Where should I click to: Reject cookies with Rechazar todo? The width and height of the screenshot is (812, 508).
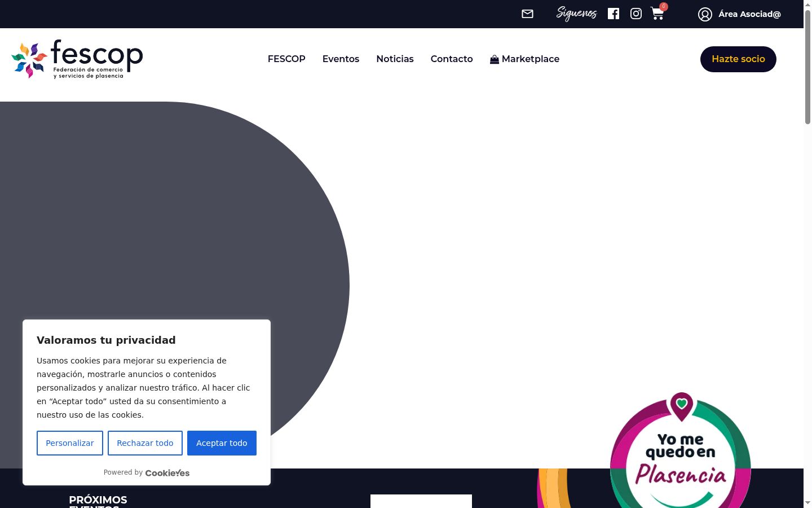coord(145,443)
